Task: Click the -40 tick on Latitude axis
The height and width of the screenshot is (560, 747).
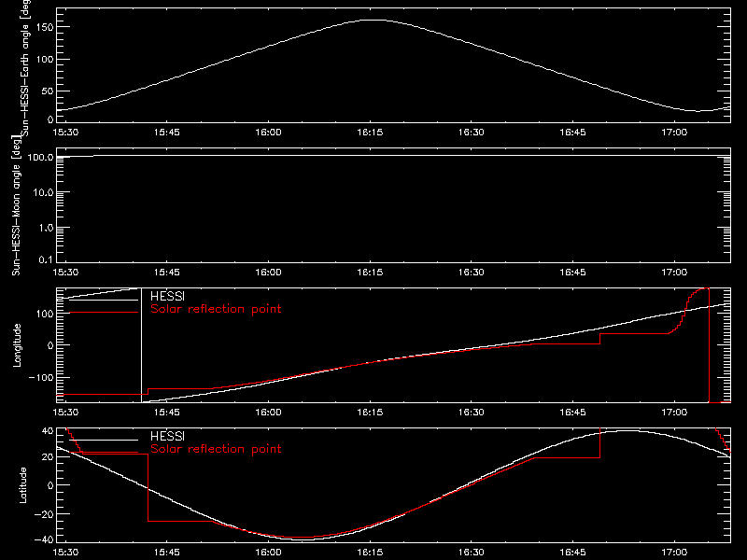Action: (44, 539)
